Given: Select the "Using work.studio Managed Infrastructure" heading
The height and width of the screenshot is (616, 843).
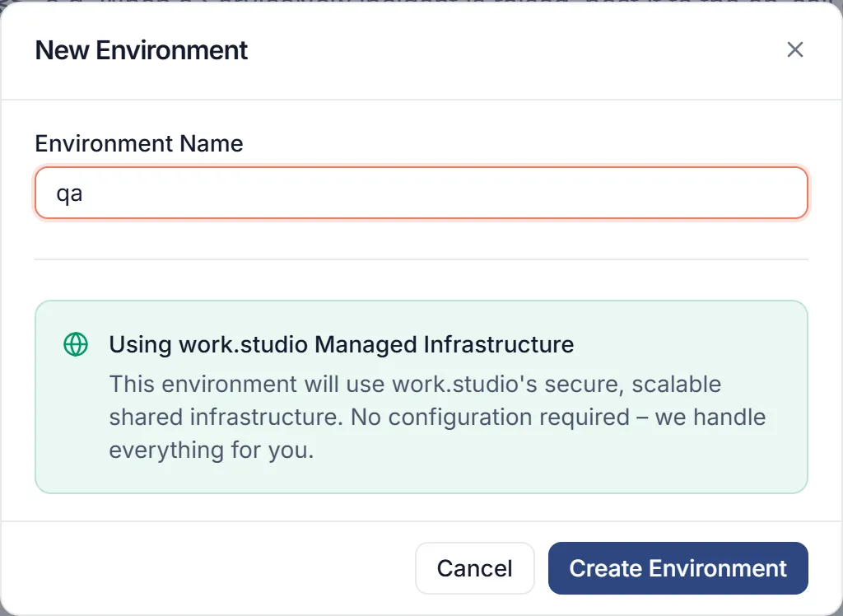Looking at the screenshot, I should pyautogui.click(x=342, y=344).
